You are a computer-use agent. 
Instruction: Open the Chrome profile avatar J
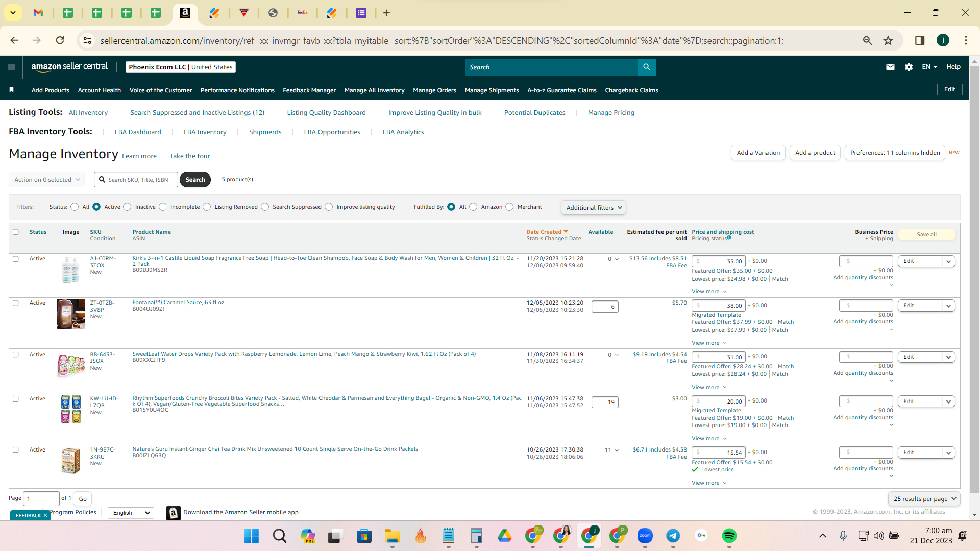click(x=943, y=40)
